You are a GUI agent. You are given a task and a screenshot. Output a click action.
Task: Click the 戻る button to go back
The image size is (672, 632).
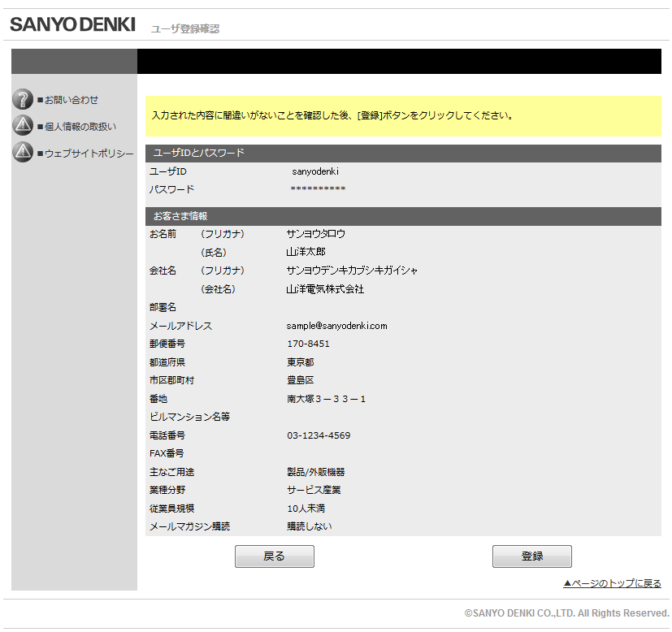coord(275,556)
